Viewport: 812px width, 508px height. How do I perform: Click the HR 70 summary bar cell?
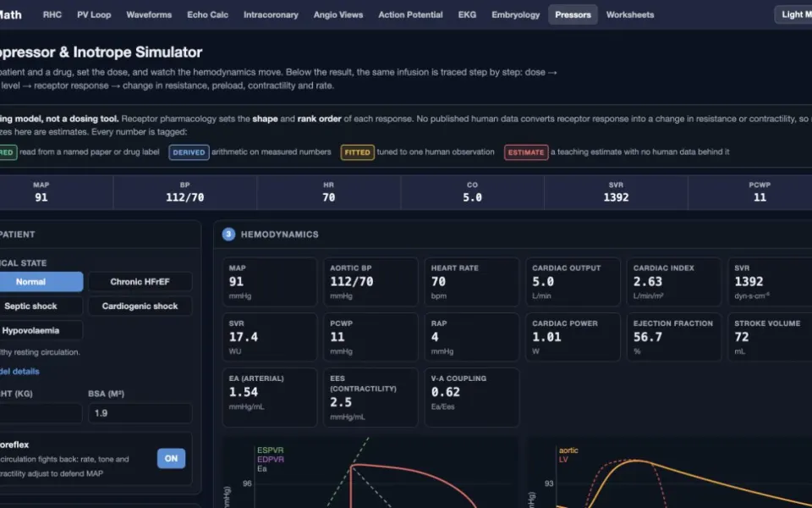(x=328, y=192)
